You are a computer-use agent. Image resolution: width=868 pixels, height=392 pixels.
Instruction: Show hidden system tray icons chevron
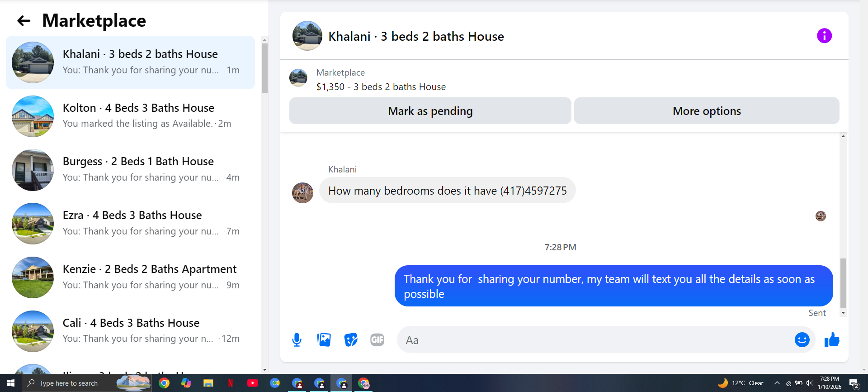click(777, 383)
